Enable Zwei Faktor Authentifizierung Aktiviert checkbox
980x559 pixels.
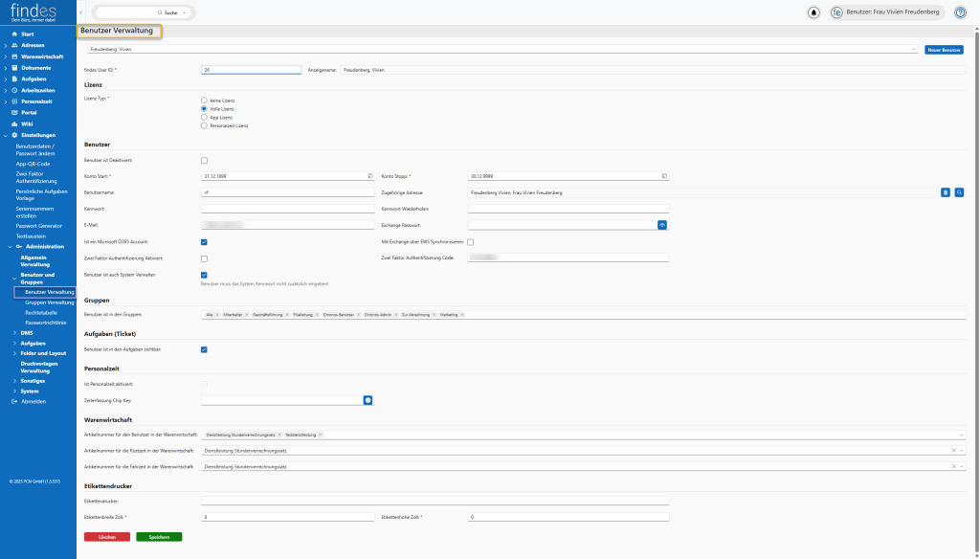204,258
